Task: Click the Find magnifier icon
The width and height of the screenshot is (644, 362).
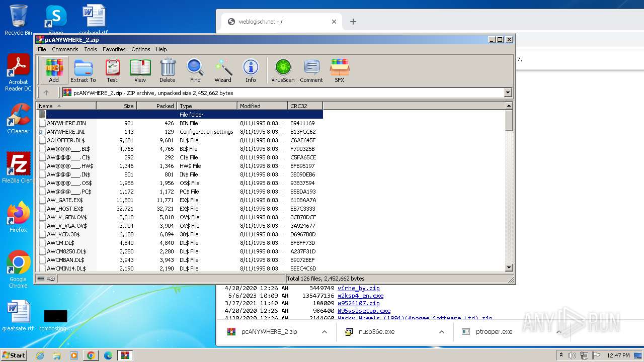Action: pos(195,70)
